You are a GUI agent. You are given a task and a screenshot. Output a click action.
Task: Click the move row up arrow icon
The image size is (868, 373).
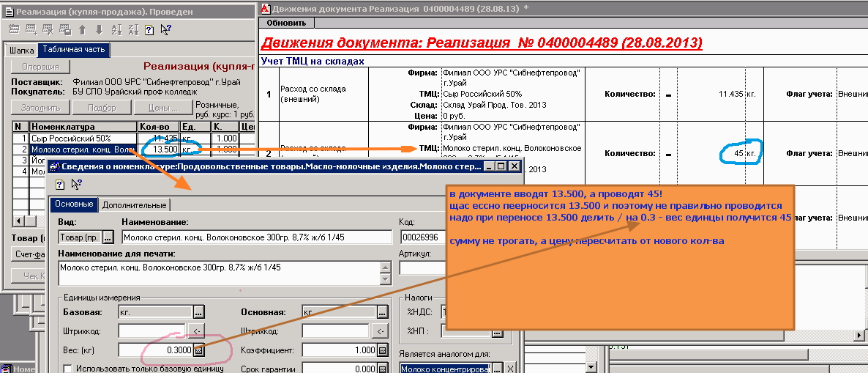[82, 30]
